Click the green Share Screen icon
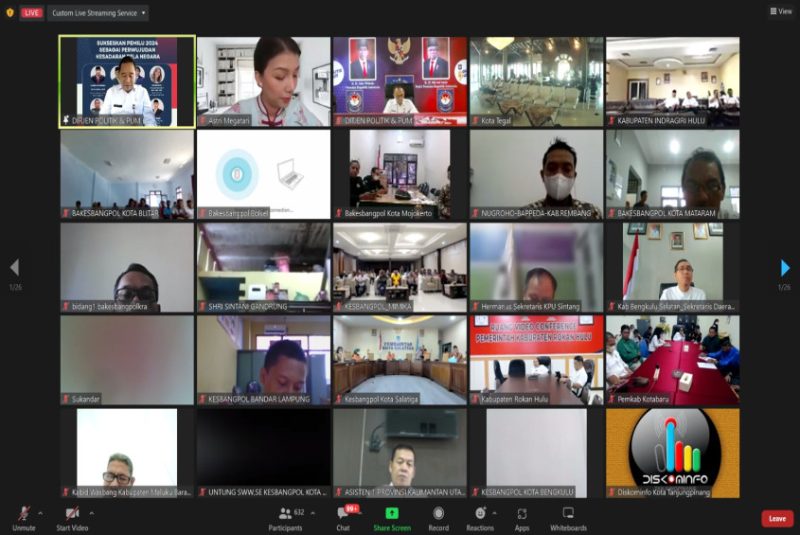800x535 pixels. (392, 513)
